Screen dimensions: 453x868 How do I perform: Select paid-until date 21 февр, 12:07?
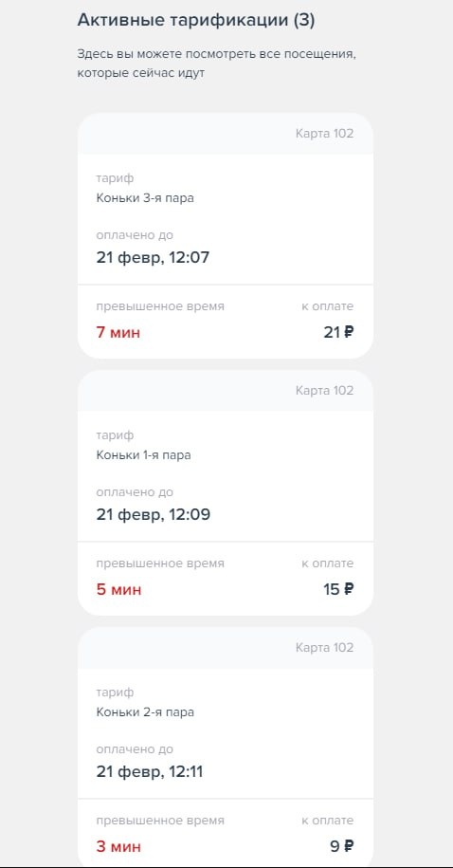pos(153,258)
